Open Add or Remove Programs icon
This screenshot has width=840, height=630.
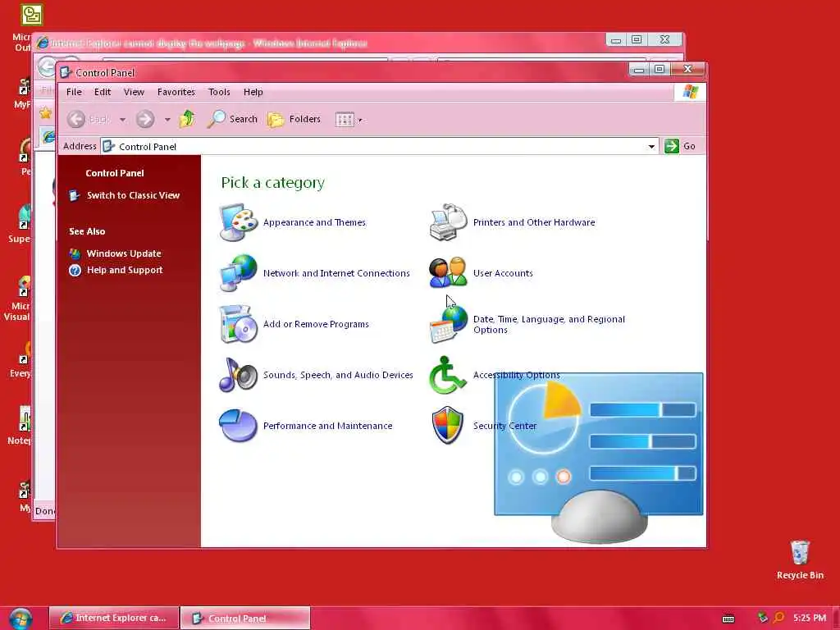(239, 323)
